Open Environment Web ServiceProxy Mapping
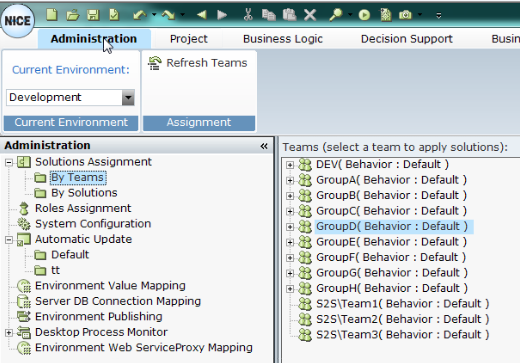The width and height of the screenshot is (520, 363). tap(144, 347)
